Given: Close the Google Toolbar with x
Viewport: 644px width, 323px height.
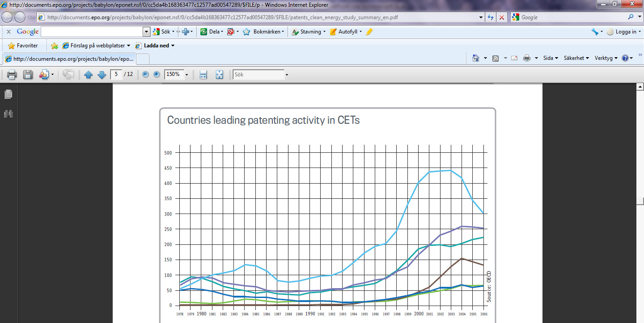Looking at the screenshot, I should point(8,32).
